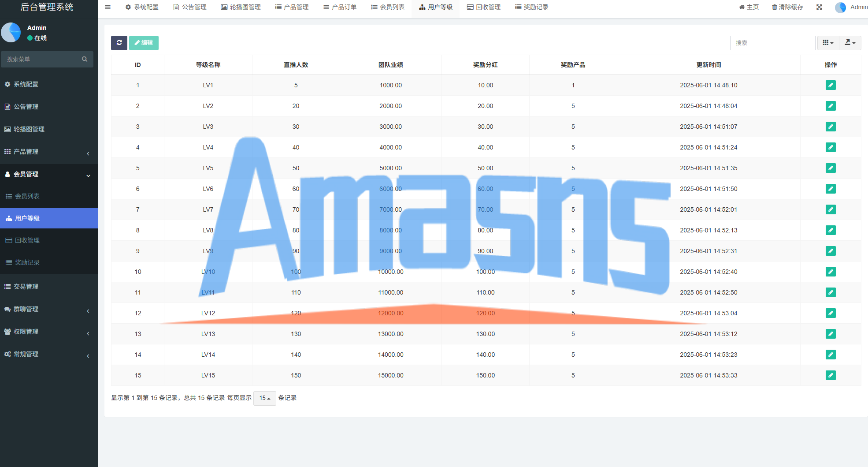Switch to the 回收管理 top tab
The image size is (868, 467).
(484, 7)
